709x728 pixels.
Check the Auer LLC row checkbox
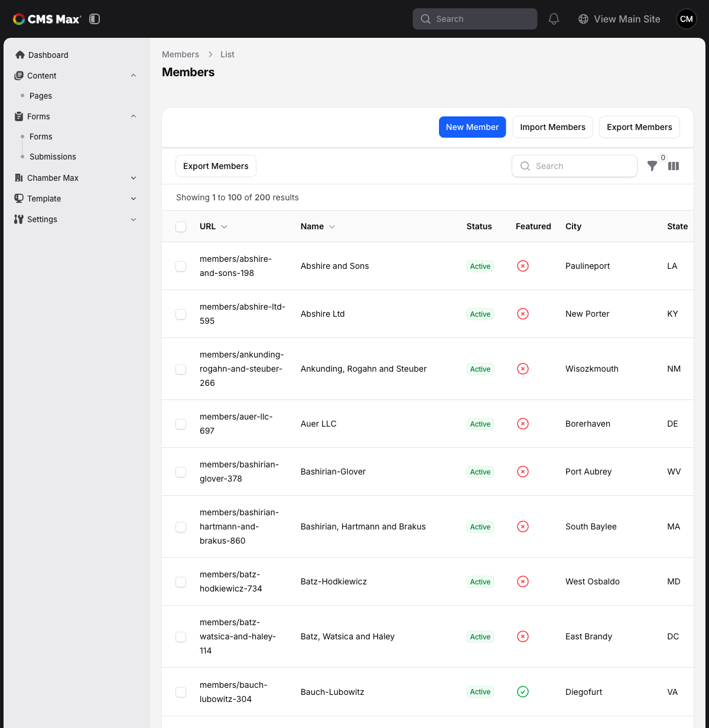[x=181, y=424]
